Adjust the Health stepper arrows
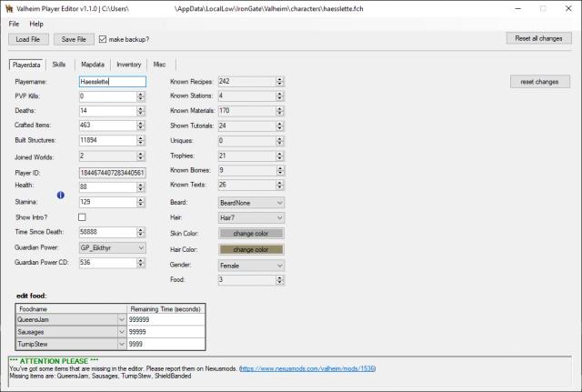Viewport: 582px width, 392px height. (x=140, y=187)
